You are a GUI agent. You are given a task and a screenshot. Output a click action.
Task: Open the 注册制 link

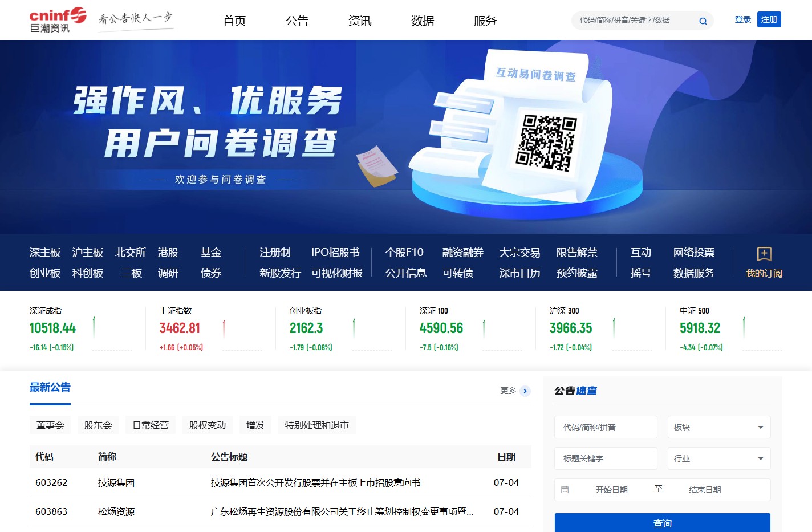275,253
